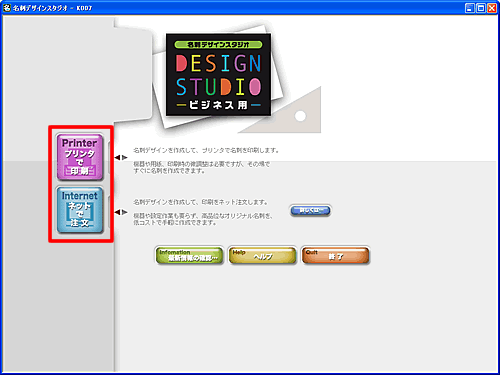500x375 pixels.
Task: Minimize the KOD7 window
Action: [x=470, y=8]
